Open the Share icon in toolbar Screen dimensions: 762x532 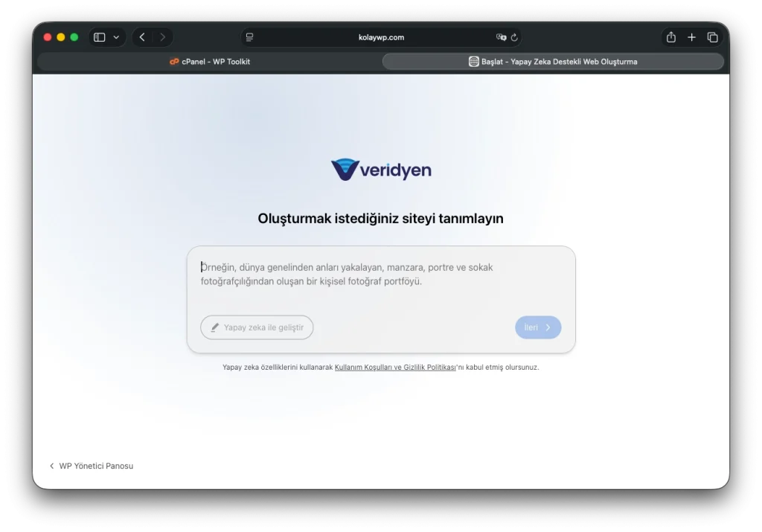[671, 37]
